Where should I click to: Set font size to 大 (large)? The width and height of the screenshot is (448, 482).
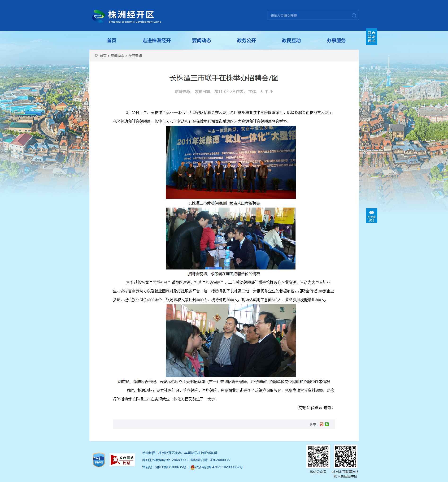point(261,92)
